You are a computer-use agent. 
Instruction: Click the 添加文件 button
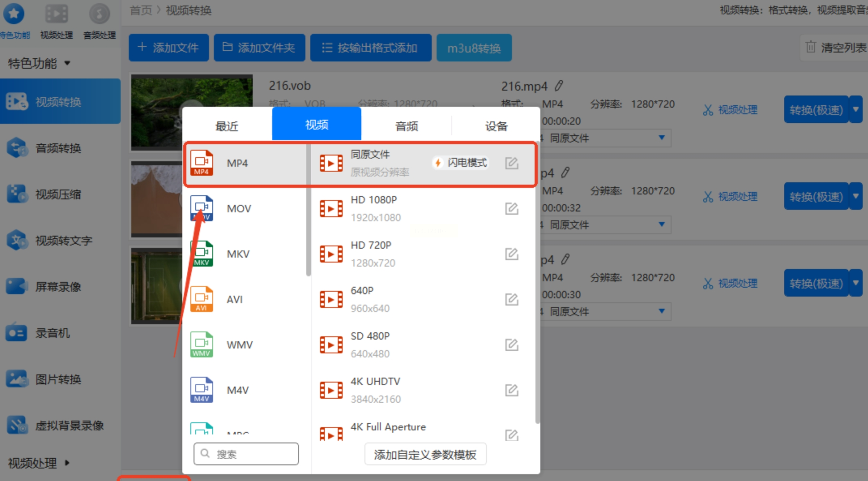click(x=168, y=48)
